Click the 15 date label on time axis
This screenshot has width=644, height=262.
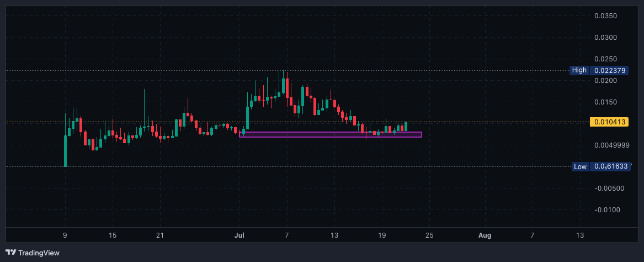tap(113, 235)
